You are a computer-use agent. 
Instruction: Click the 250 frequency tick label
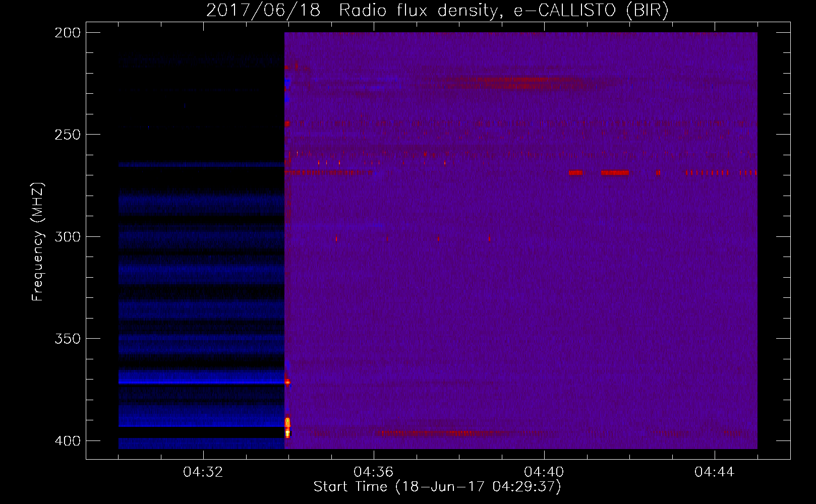click(67, 135)
